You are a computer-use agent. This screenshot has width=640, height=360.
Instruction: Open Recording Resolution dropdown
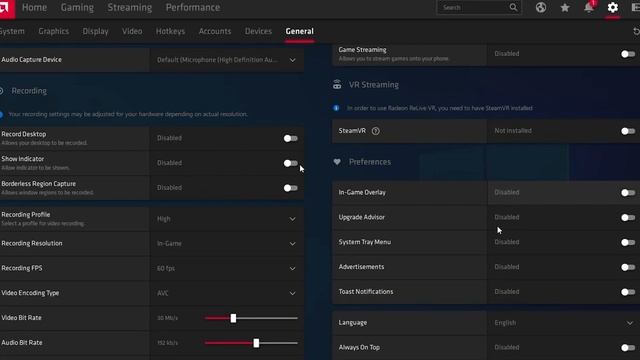[227, 244]
